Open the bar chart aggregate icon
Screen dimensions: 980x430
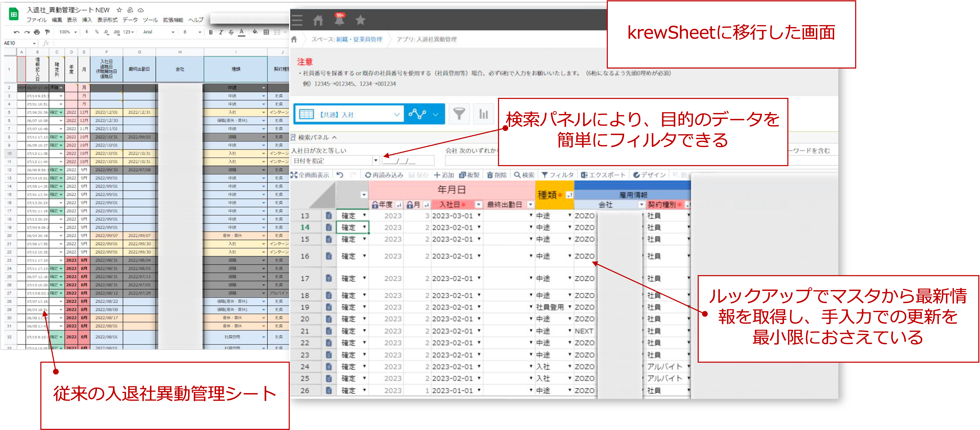[x=483, y=114]
